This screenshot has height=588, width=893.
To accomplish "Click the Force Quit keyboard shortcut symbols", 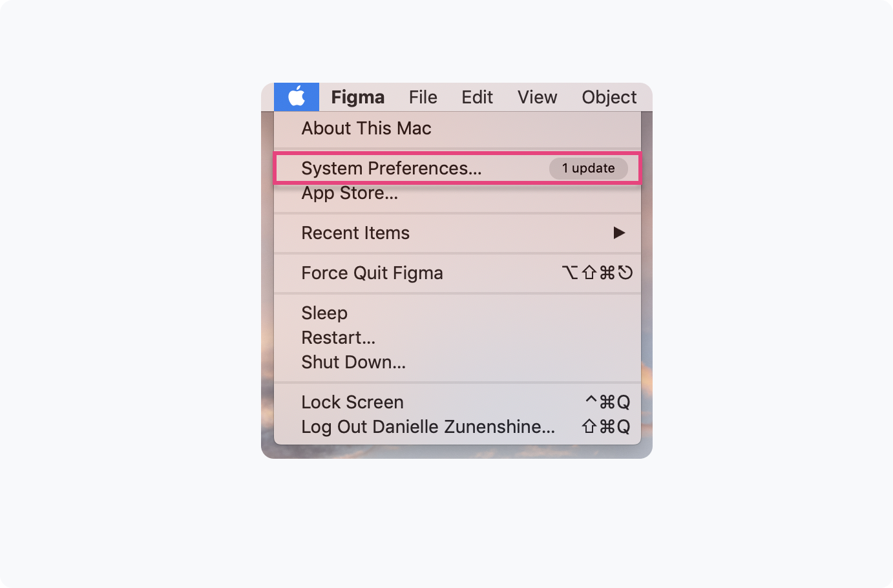I will [x=604, y=273].
